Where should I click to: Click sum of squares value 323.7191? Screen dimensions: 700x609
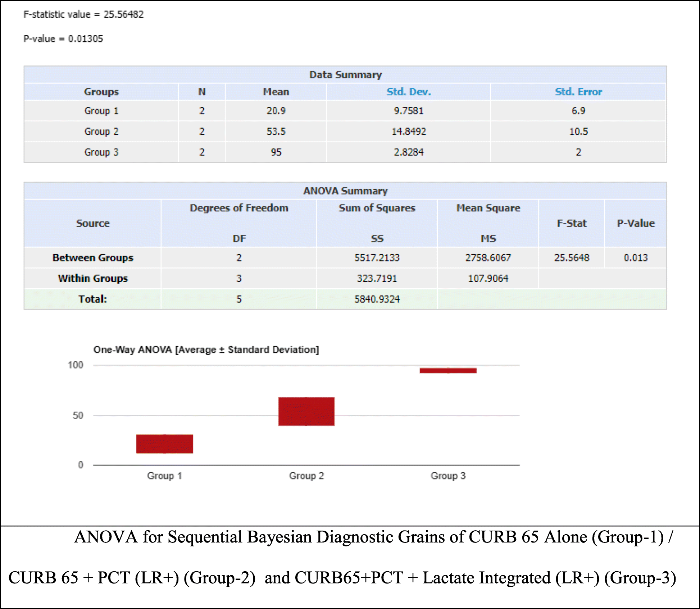377,279
